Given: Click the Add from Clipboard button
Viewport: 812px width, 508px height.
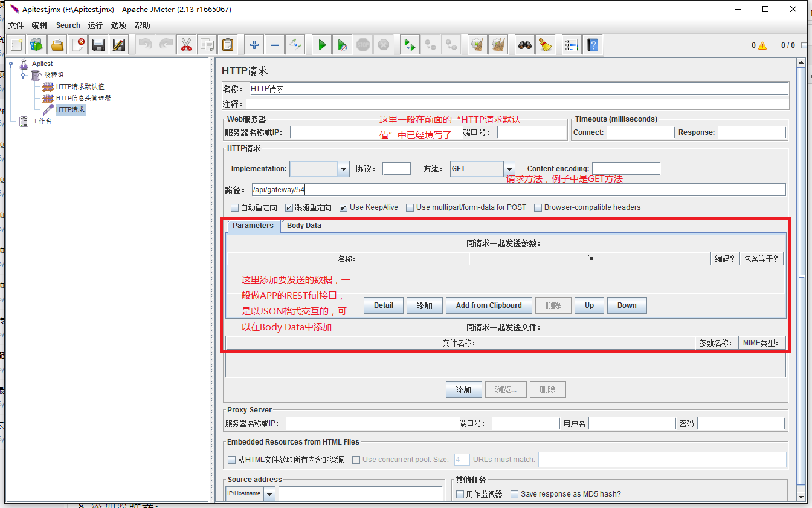Looking at the screenshot, I should [489, 305].
